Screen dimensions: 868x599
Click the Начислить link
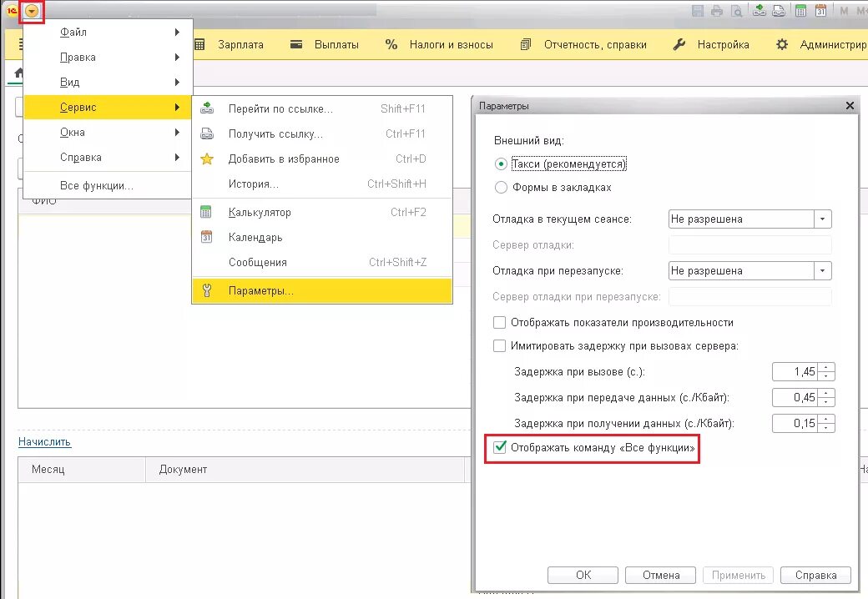point(45,442)
